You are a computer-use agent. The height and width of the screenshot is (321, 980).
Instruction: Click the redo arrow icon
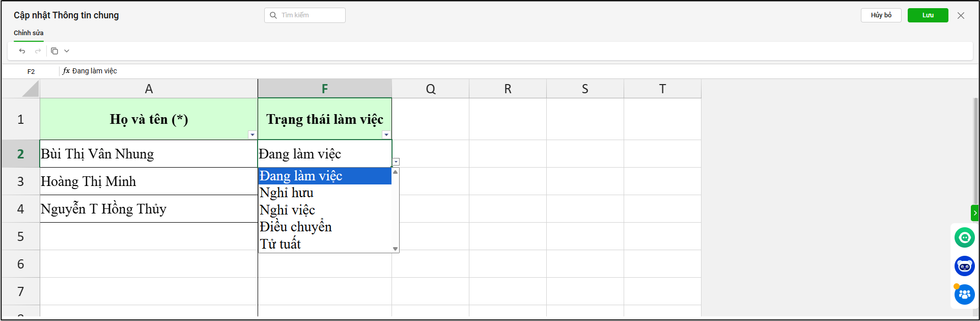coord(38,51)
